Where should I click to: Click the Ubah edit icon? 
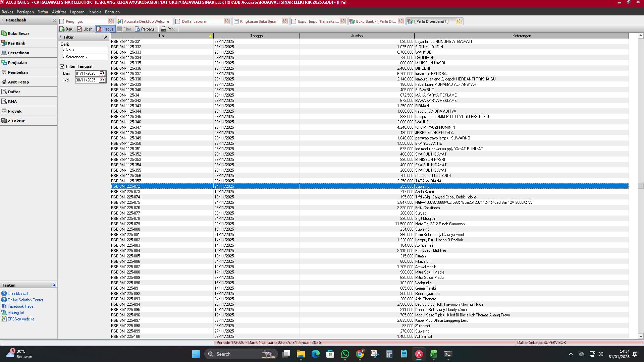click(x=85, y=29)
